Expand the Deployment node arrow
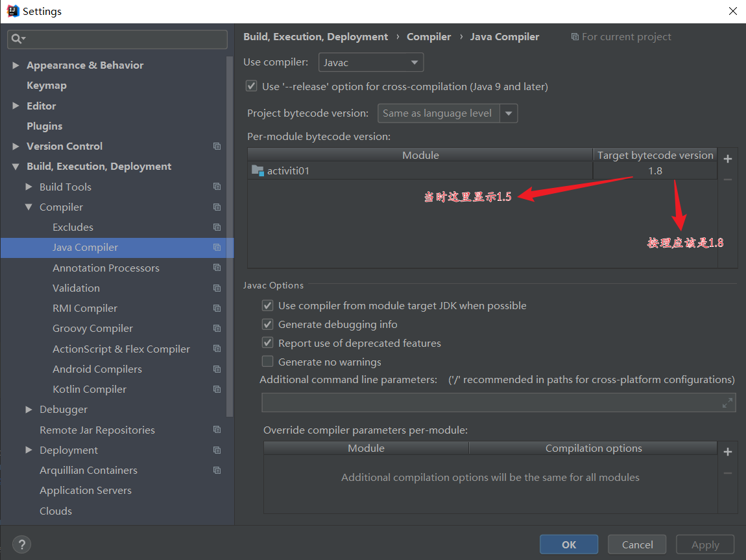 (x=29, y=450)
